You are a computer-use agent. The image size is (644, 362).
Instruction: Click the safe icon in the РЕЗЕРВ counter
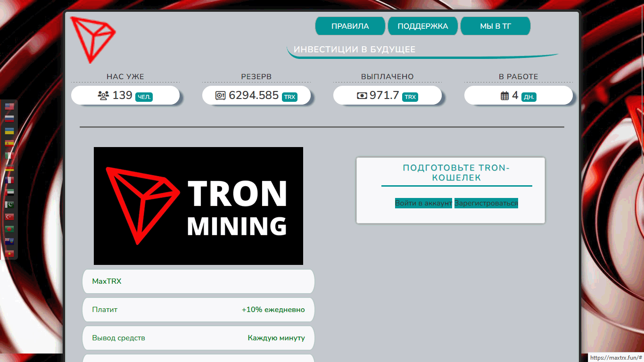click(x=221, y=96)
